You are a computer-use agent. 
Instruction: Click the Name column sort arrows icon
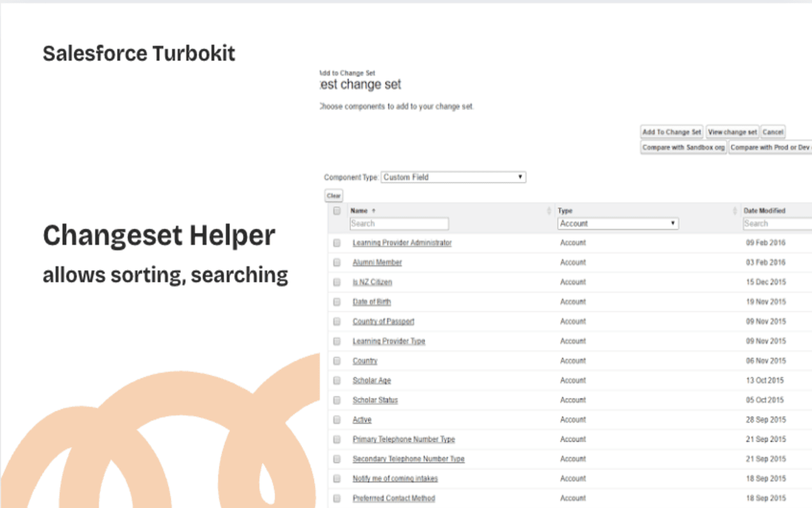[549, 211]
